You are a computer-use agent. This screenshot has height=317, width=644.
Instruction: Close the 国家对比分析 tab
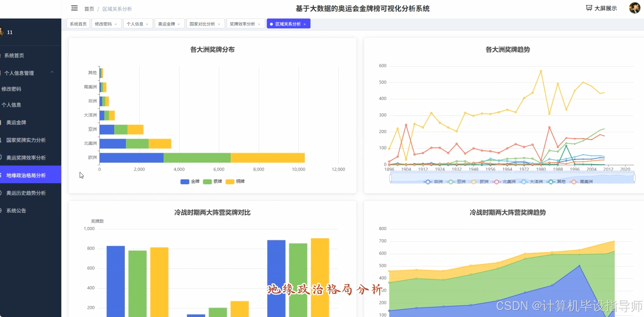219,24
